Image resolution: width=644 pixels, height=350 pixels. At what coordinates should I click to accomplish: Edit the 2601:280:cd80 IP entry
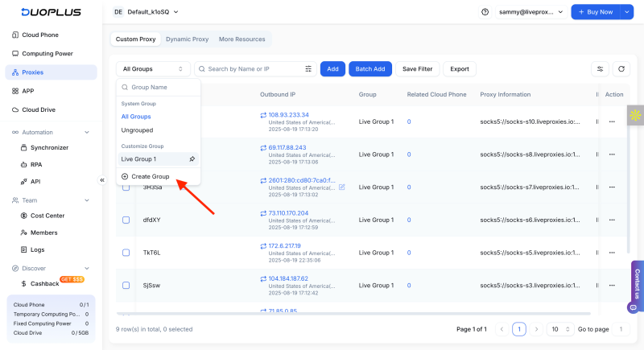(x=341, y=187)
